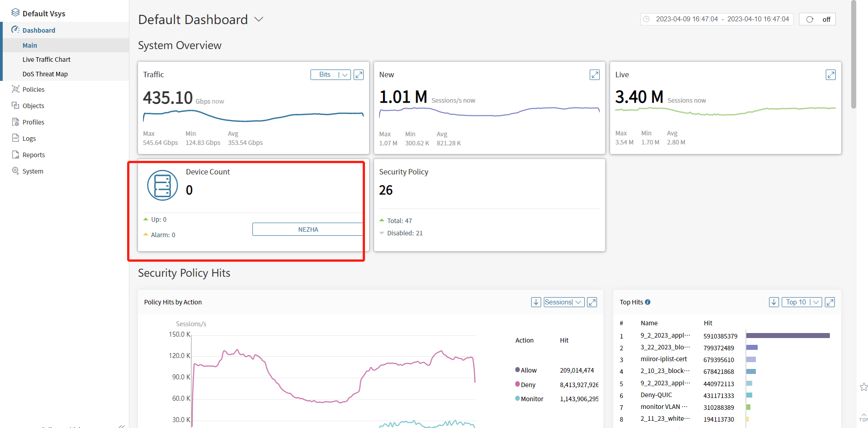Click the Top Hits info help icon
The height and width of the screenshot is (428, 868).
coord(648,302)
